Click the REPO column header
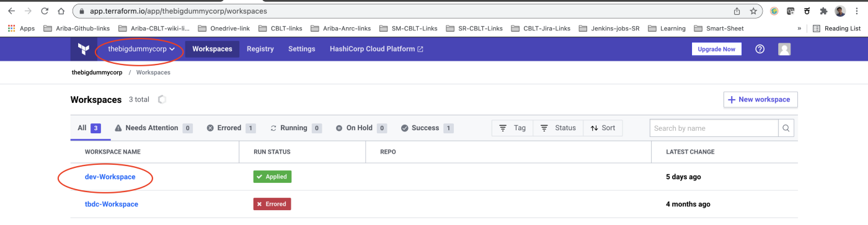The width and height of the screenshot is (868, 225). pyautogui.click(x=388, y=152)
